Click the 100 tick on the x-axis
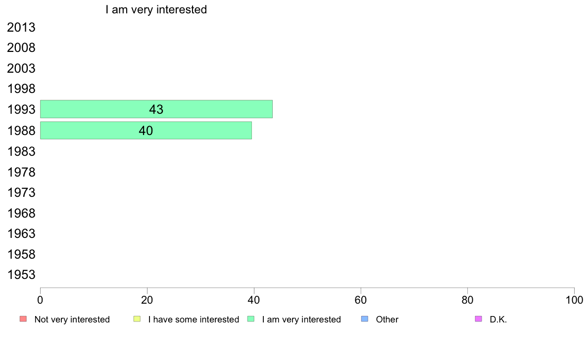Viewport: 588px width, 364px height. (x=574, y=300)
